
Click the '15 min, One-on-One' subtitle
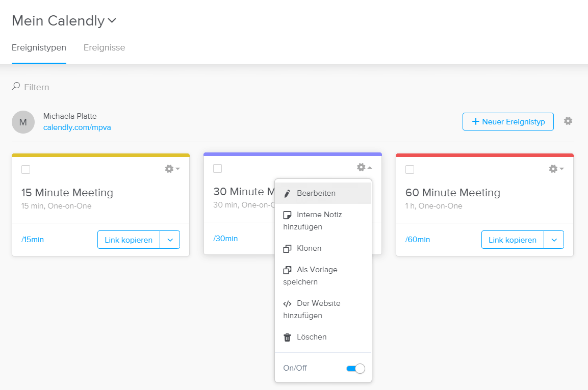tap(56, 206)
